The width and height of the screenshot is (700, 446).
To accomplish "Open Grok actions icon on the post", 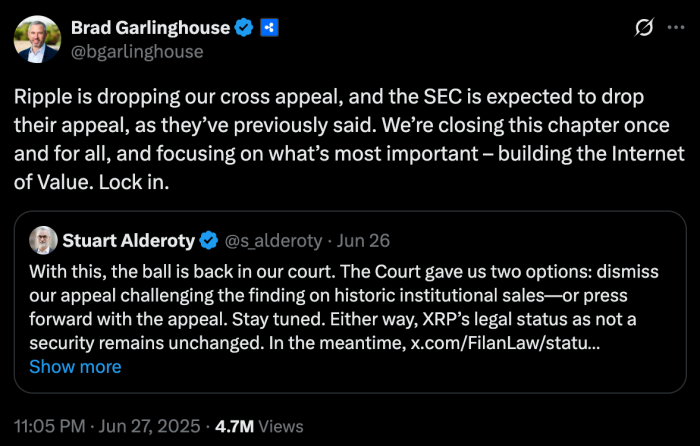I will (645, 29).
